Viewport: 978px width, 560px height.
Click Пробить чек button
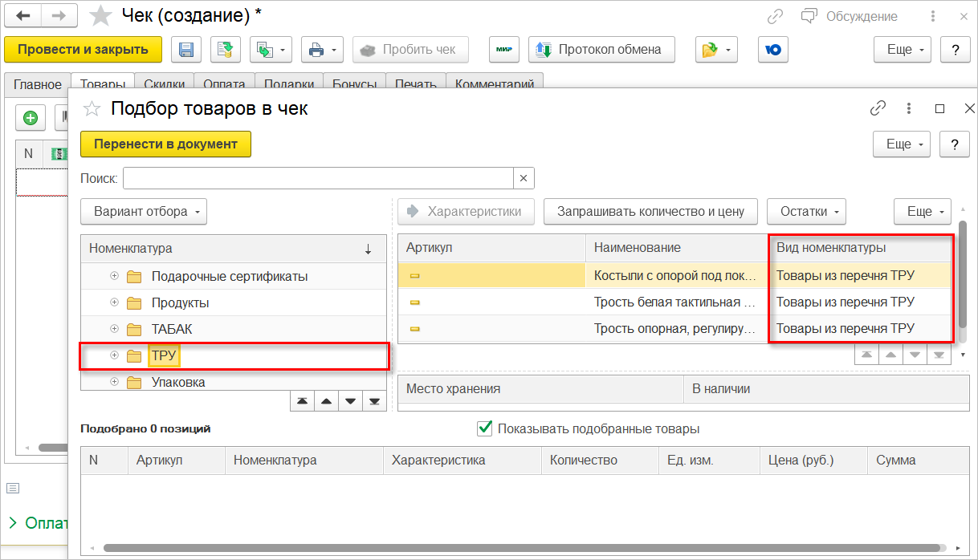click(x=410, y=50)
